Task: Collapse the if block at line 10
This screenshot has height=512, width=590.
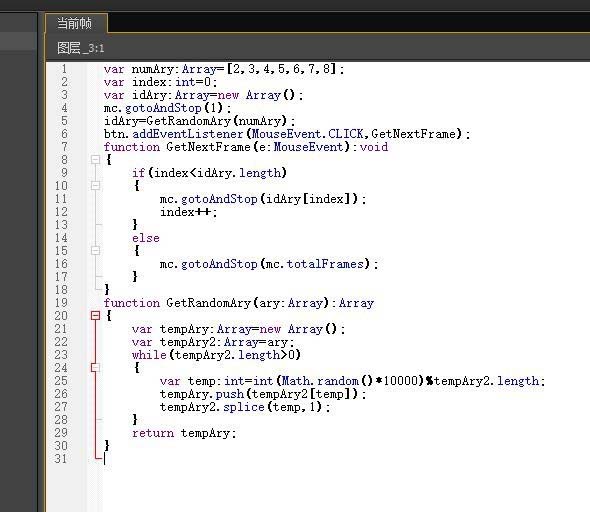Action: [x=95, y=185]
